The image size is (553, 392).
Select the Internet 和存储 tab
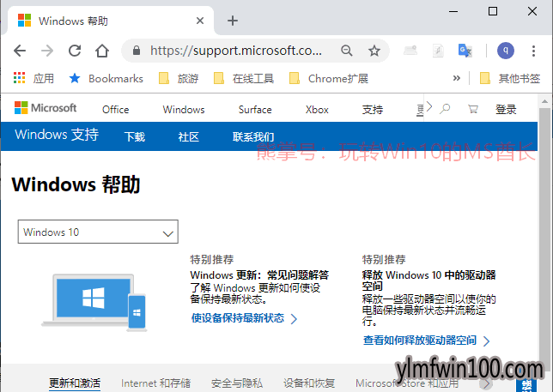(156, 383)
